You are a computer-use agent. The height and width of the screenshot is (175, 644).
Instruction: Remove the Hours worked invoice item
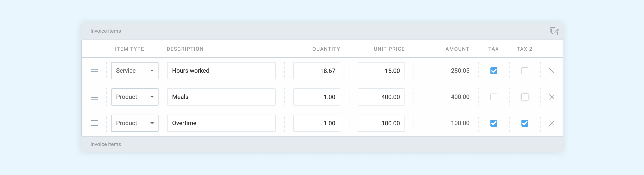coord(552,71)
